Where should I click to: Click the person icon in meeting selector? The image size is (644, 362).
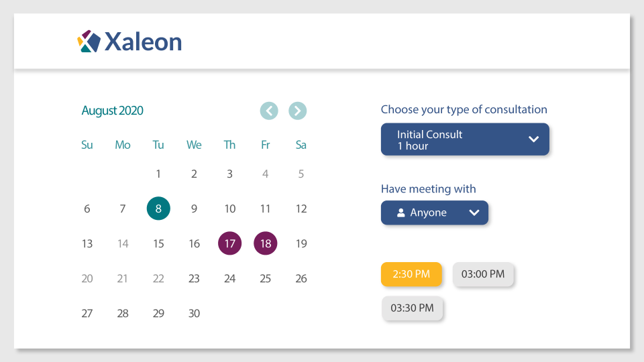pos(401,213)
